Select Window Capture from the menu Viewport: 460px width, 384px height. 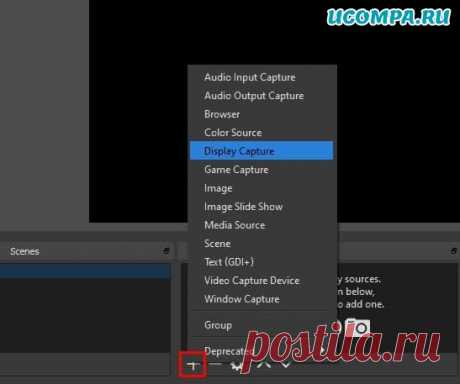click(261, 299)
